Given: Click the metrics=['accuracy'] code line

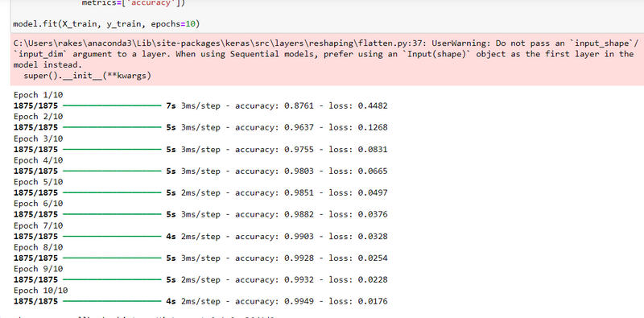Looking at the screenshot, I should (x=134, y=3).
